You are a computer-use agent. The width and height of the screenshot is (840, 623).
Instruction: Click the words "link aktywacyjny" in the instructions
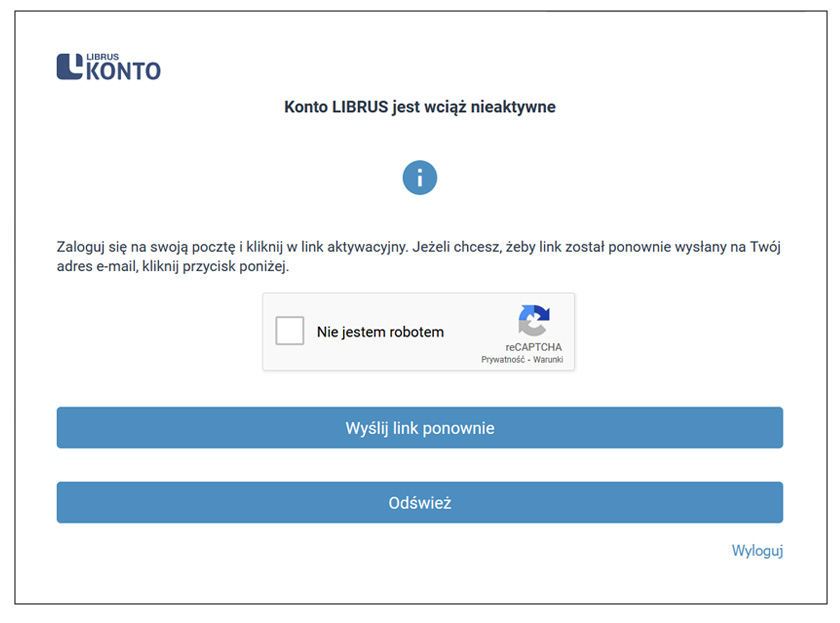pyautogui.click(x=347, y=246)
